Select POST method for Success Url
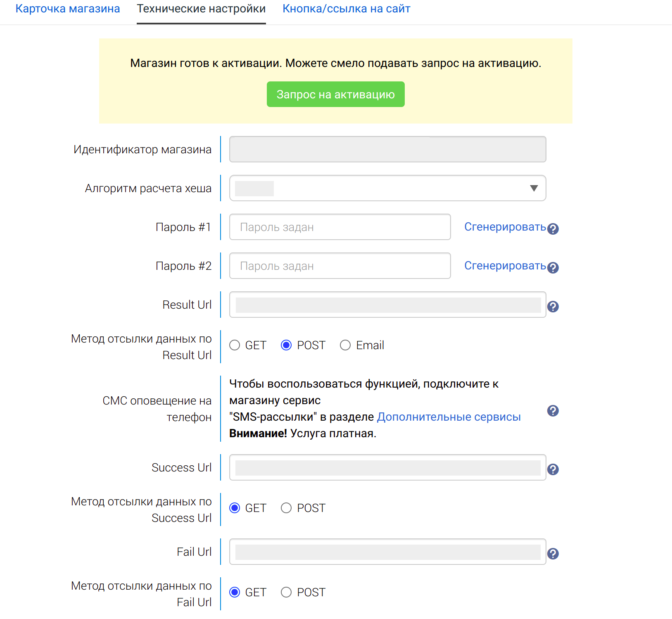Screen dimensions: 672x619 [x=286, y=508]
